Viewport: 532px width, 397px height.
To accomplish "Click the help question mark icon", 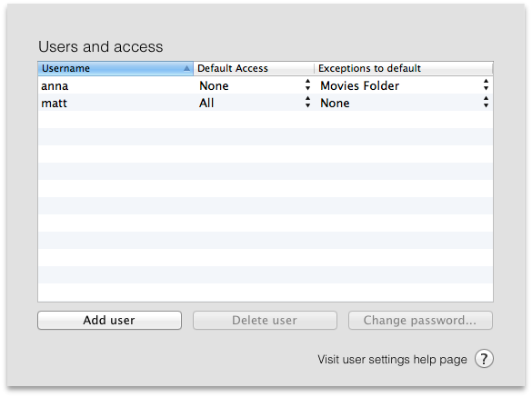I will (x=484, y=359).
